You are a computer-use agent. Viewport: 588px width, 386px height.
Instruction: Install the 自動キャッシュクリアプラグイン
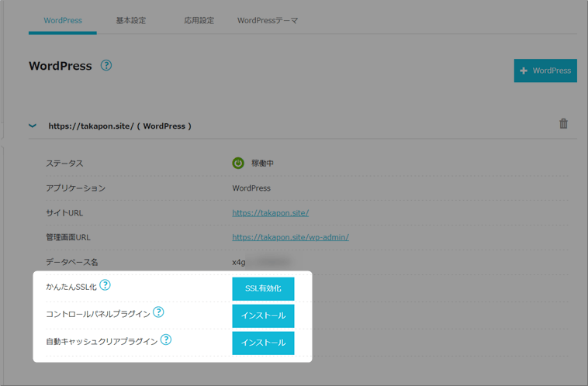point(263,343)
